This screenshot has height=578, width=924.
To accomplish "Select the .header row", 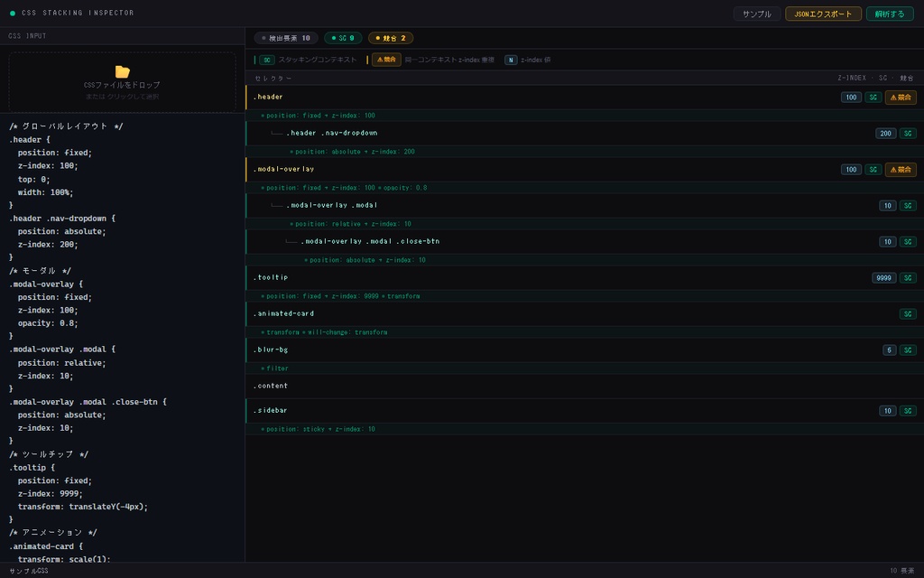I will tap(585, 98).
